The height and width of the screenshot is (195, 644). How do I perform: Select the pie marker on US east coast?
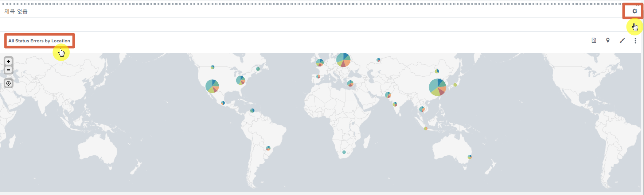pyautogui.click(x=241, y=80)
